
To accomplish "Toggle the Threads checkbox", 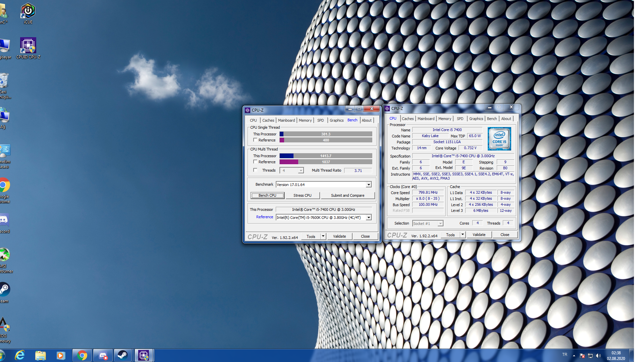I will [x=255, y=170].
